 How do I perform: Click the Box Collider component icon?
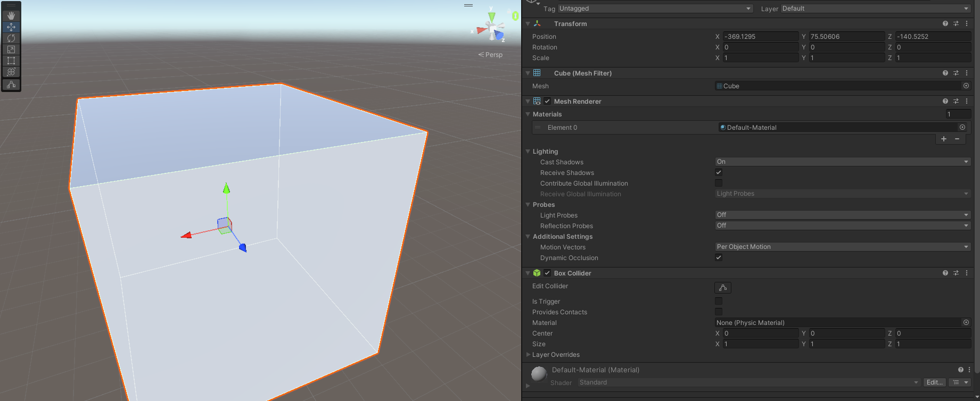tap(537, 273)
